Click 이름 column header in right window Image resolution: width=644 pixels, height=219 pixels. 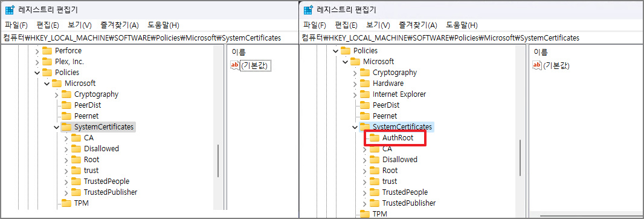click(541, 52)
